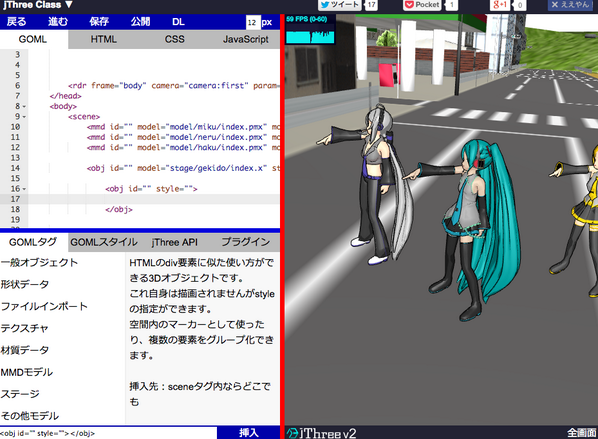Click the closing </obj> tag on line 18
Screen dimensions: 598x439
[119, 209]
